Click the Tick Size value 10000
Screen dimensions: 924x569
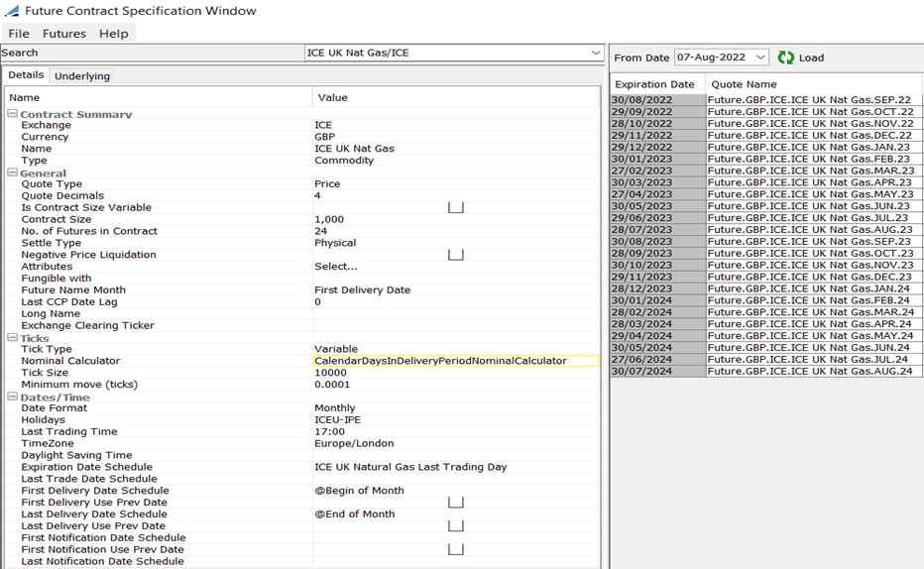click(x=330, y=373)
